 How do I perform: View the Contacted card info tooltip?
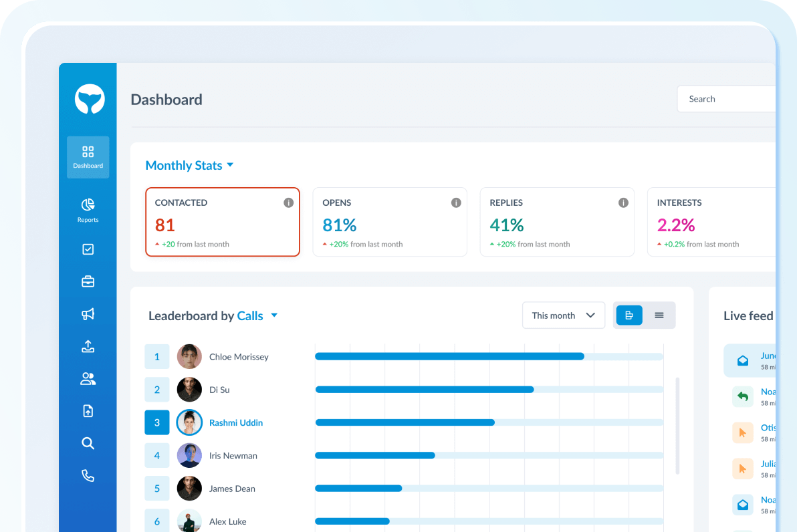(288, 202)
